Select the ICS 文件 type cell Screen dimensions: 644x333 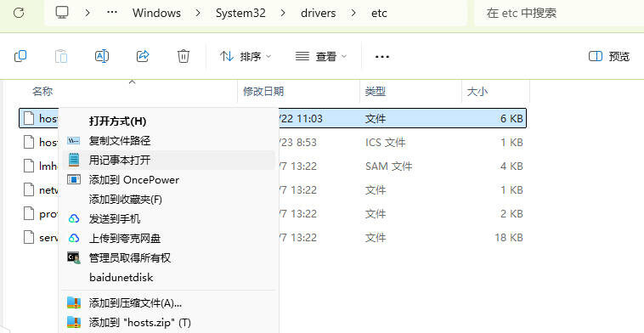click(x=385, y=143)
